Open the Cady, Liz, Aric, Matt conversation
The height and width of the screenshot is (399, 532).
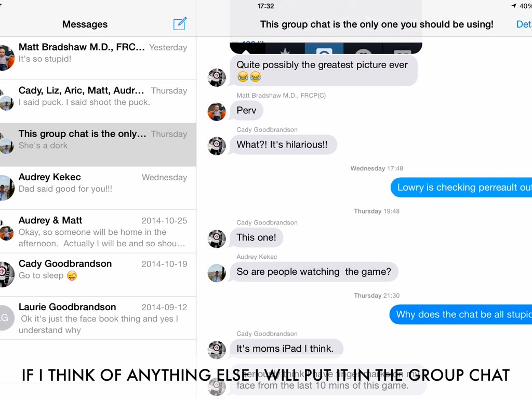tap(98, 102)
